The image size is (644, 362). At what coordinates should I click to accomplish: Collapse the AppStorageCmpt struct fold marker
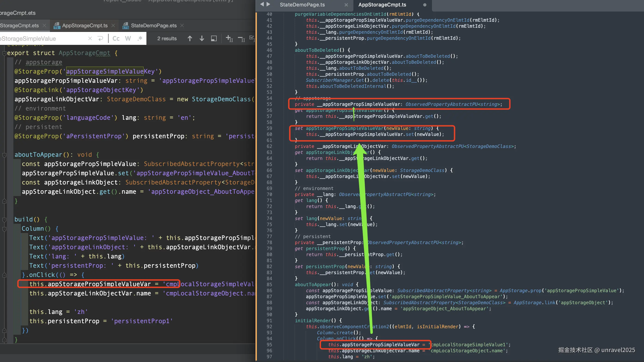click(x=4, y=53)
